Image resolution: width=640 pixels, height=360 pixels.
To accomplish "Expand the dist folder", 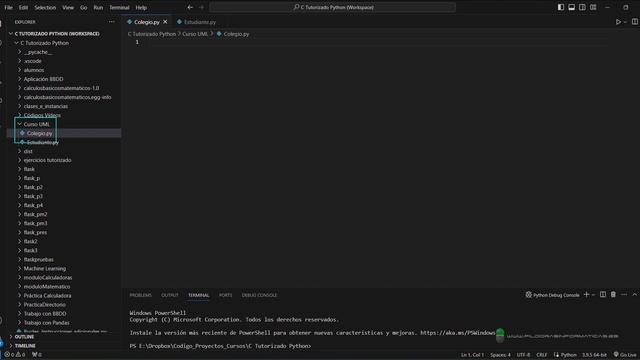I will pos(28,151).
